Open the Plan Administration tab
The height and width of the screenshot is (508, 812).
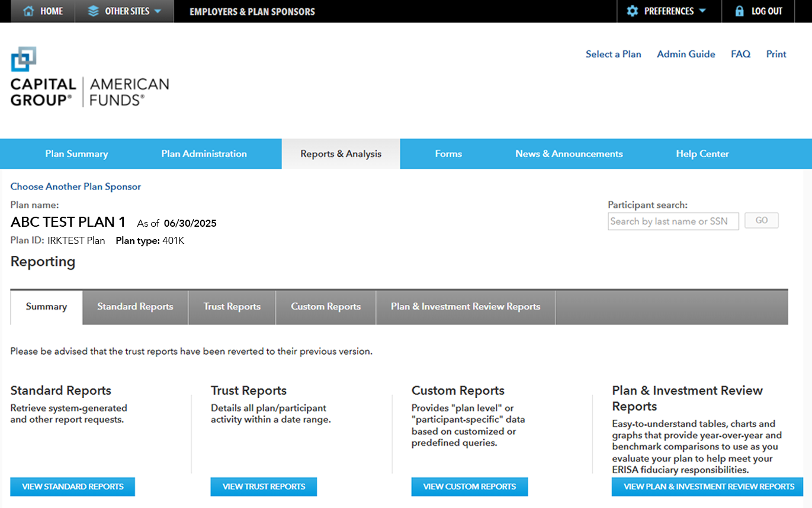(204, 153)
